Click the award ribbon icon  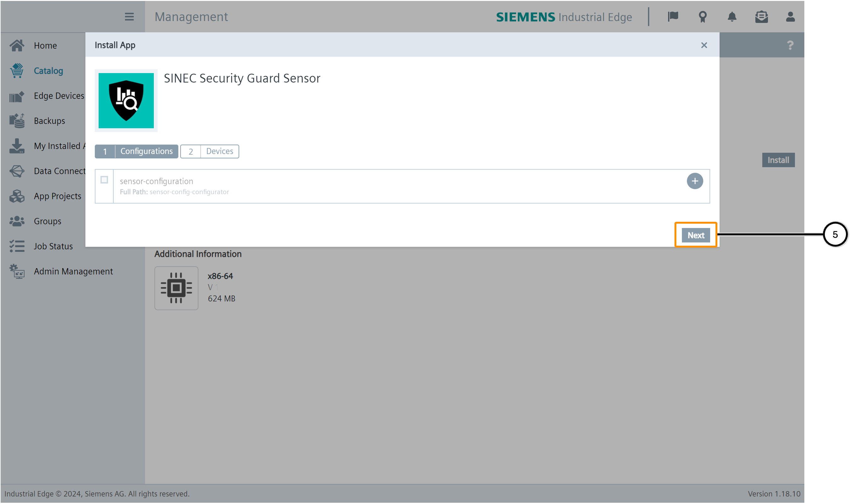703,17
